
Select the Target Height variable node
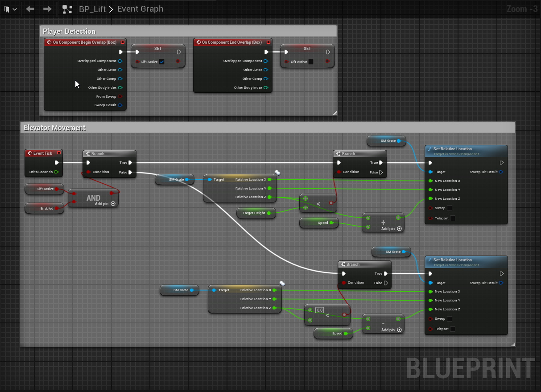pos(256,213)
